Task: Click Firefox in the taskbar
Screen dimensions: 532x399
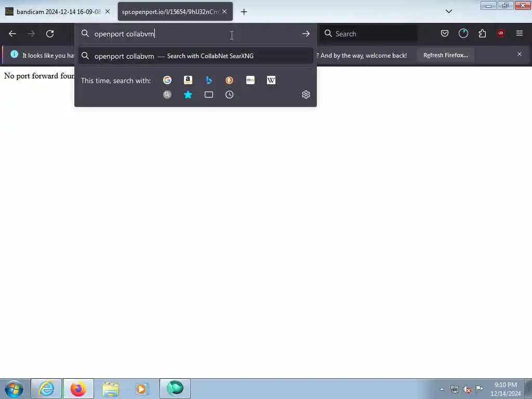Action: 78,389
